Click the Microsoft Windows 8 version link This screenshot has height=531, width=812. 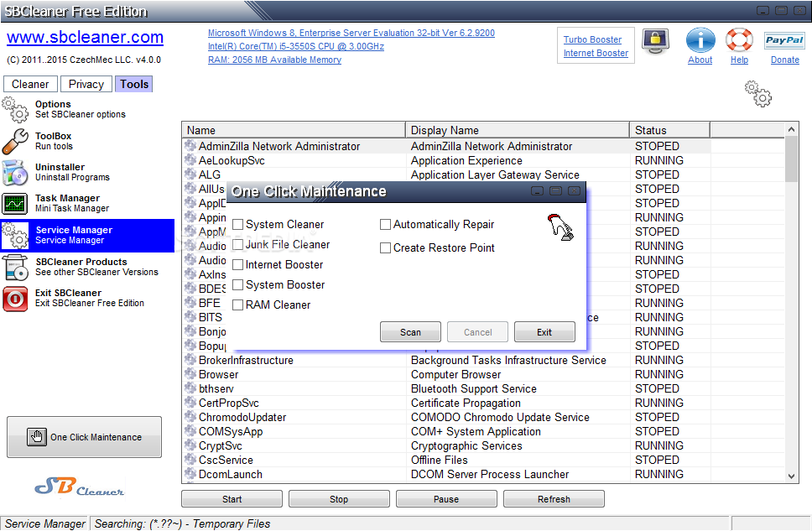[x=351, y=33]
